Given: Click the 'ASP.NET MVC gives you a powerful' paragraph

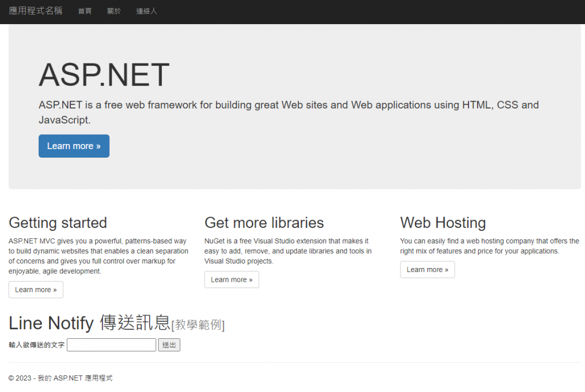Looking at the screenshot, I should click(x=98, y=256).
